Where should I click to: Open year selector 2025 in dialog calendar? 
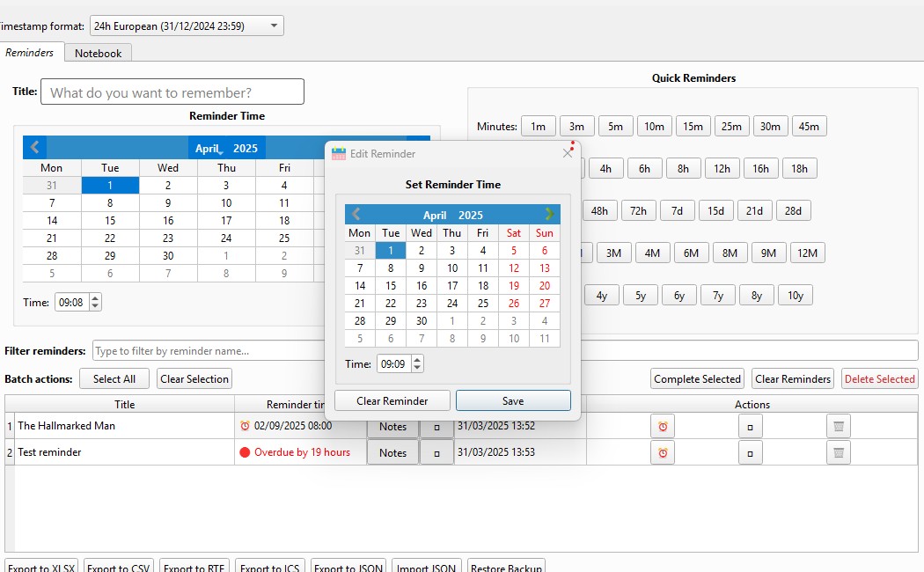pyautogui.click(x=470, y=215)
